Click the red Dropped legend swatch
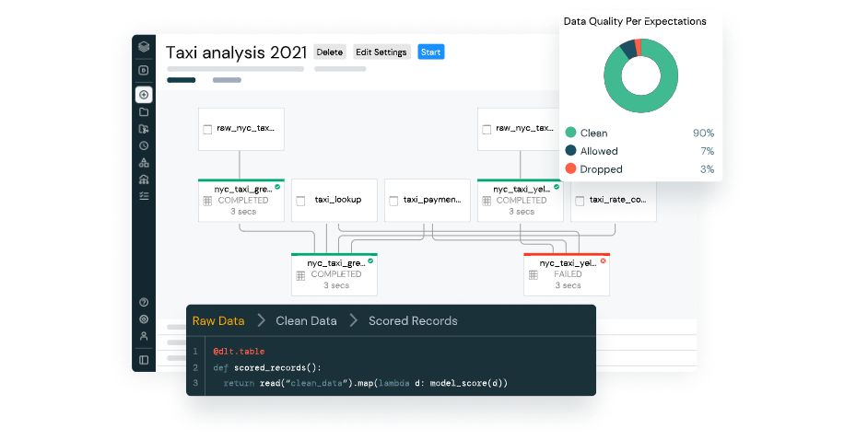The height and width of the screenshot is (440, 868). [571, 169]
